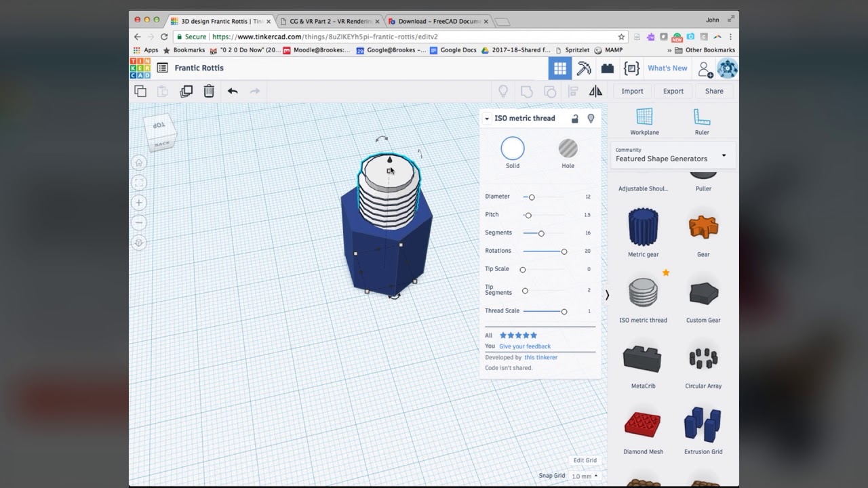
Task: Click the Redo arrow
Action: tap(255, 91)
